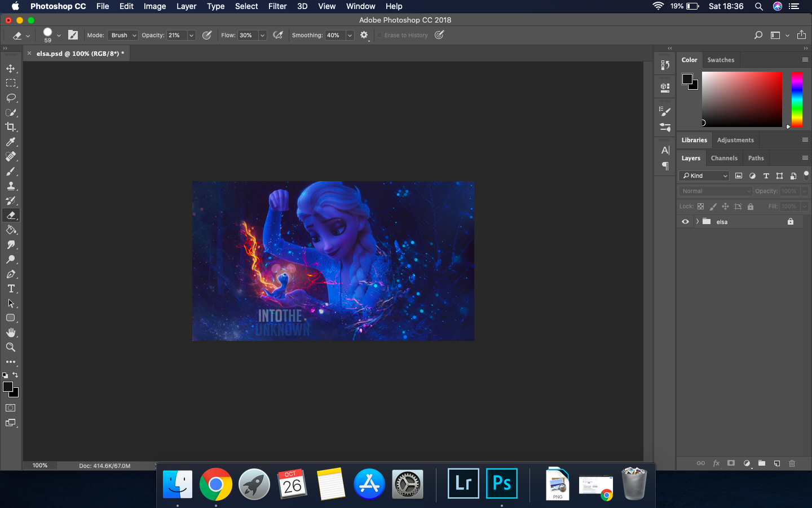Select the Hand tool

pos(11,332)
